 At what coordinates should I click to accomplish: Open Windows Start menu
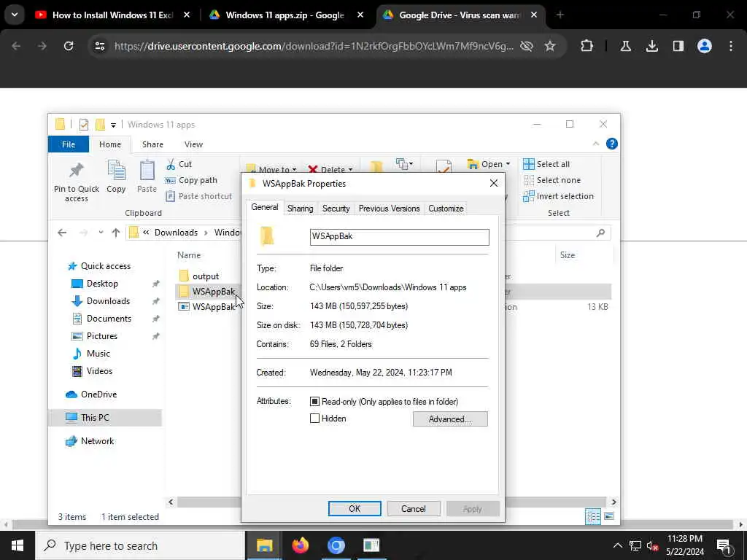click(18, 545)
